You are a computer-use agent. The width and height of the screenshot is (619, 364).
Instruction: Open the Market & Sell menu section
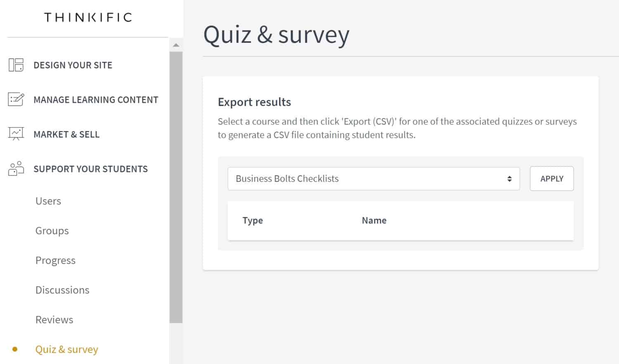pyautogui.click(x=66, y=134)
